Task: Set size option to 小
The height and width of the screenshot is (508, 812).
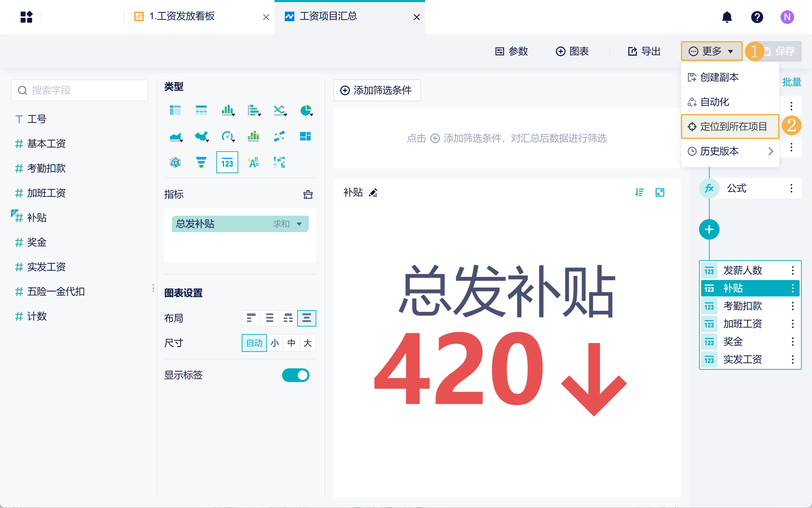Action: coord(275,343)
